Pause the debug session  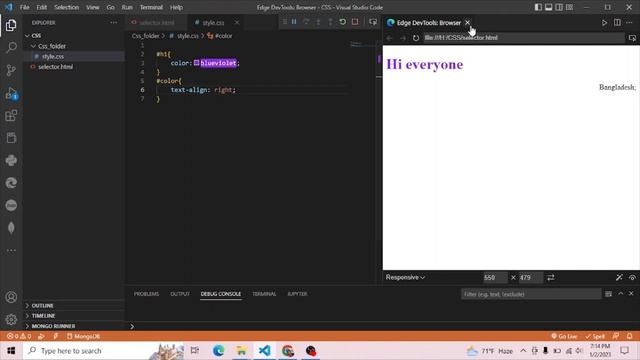click(x=294, y=22)
